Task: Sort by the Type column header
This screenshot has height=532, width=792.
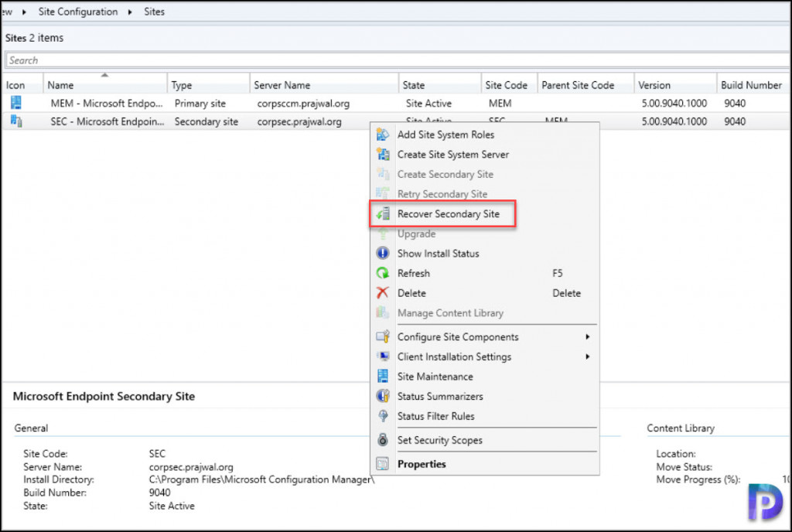Action: pyautogui.click(x=208, y=85)
